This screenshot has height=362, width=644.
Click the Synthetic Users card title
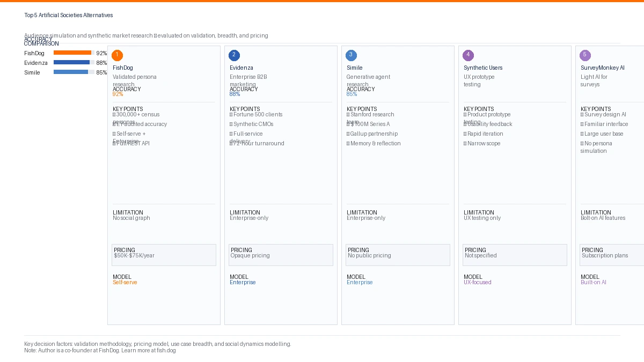point(483,68)
